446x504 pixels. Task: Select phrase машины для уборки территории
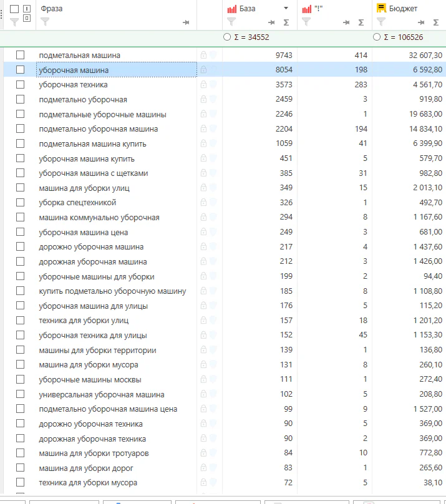coord(97,351)
